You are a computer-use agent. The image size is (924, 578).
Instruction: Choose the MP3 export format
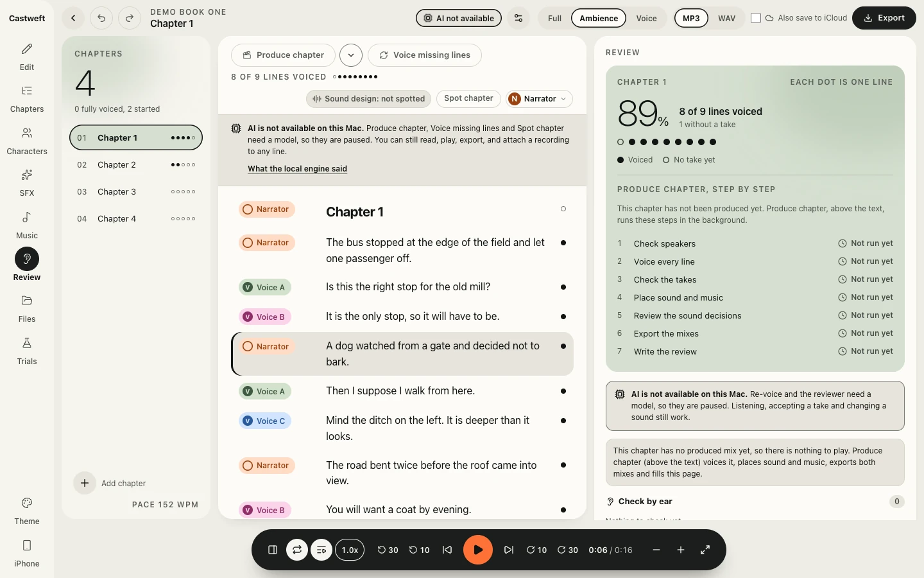(691, 18)
